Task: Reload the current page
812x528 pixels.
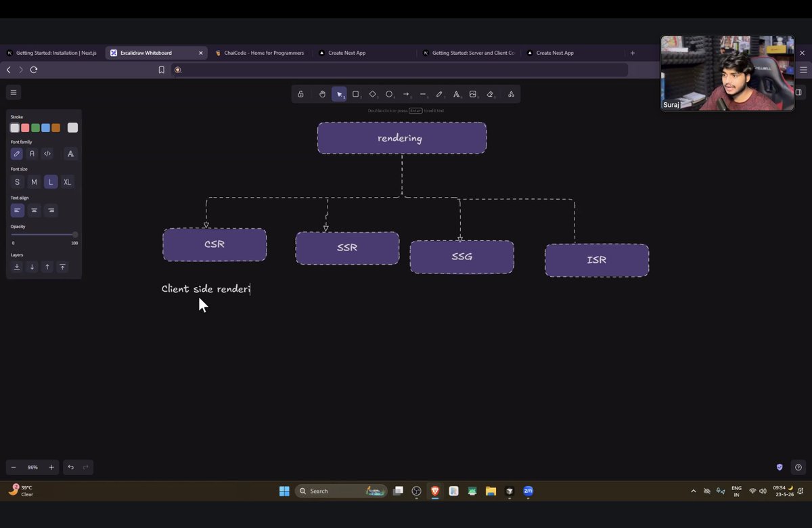Action: [34, 70]
